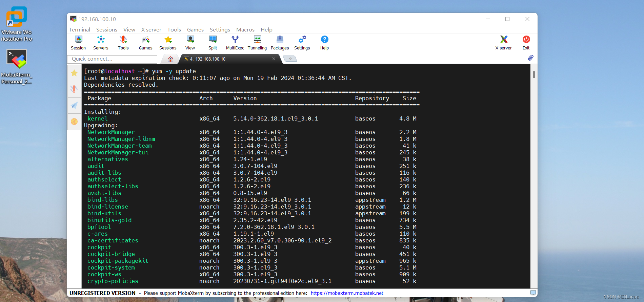This screenshot has width=644, height=302.
Task: Open the Servers toolbar icon
Action: pyautogui.click(x=101, y=43)
